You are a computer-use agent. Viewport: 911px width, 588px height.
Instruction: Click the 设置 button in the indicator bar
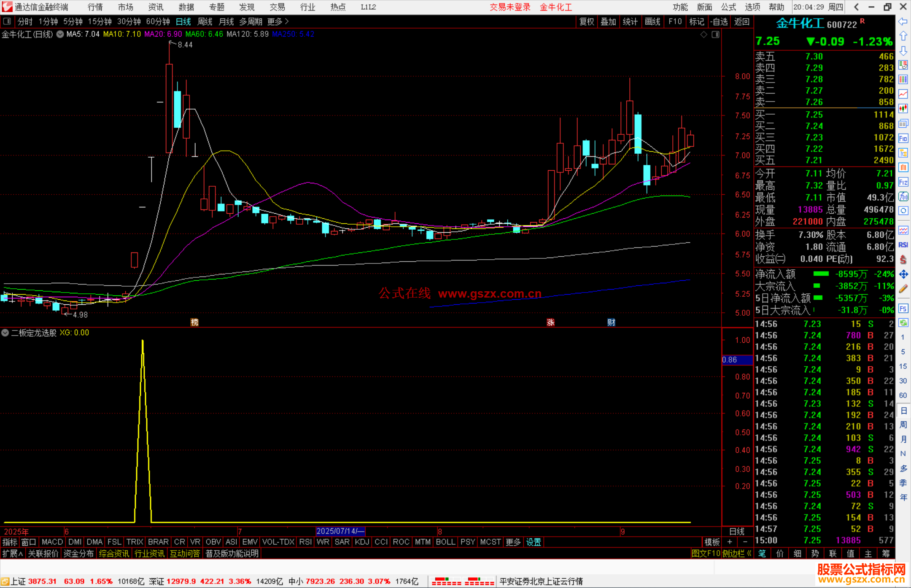(x=534, y=542)
